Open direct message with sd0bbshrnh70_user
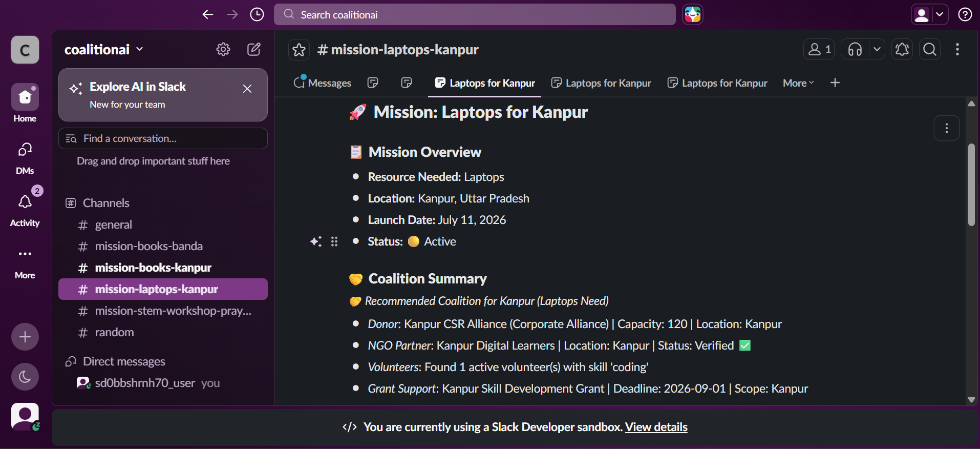The height and width of the screenshot is (449, 980). pos(163,383)
